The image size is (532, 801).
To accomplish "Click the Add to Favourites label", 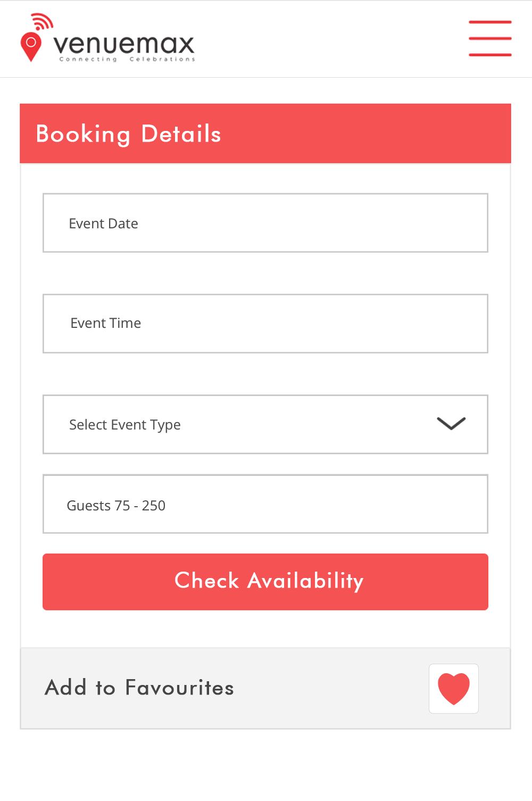I will (x=139, y=688).
